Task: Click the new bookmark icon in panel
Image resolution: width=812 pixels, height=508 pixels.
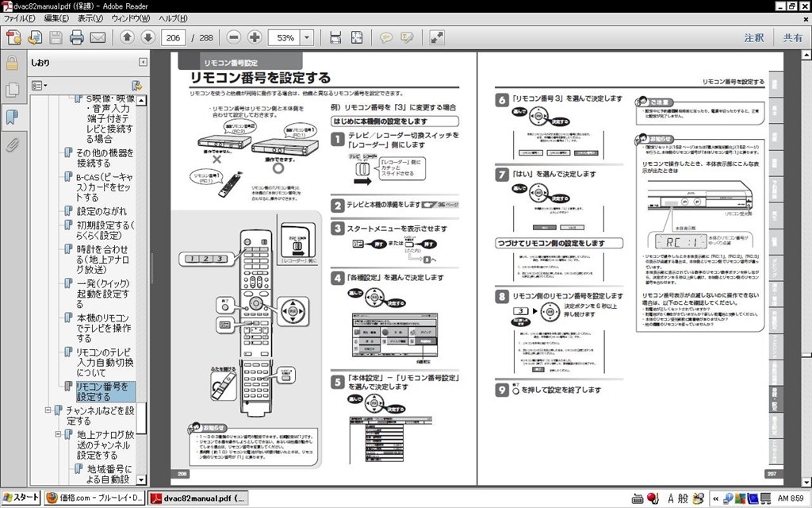Action: coord(136,86)
